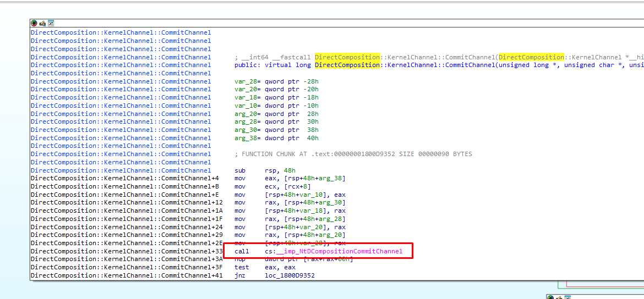Click 'var_10= dword ptr -10h' definition
The image size is (644, 299).
tap(276, 106)
